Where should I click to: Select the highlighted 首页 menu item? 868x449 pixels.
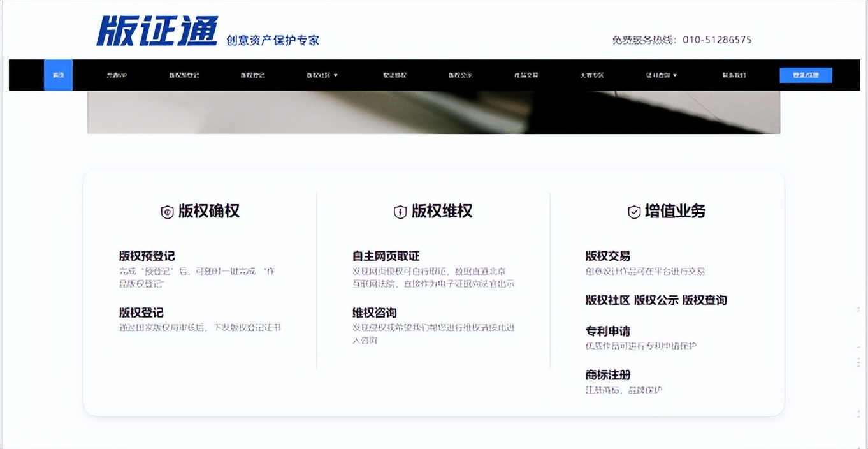click(x=58, y=75)
